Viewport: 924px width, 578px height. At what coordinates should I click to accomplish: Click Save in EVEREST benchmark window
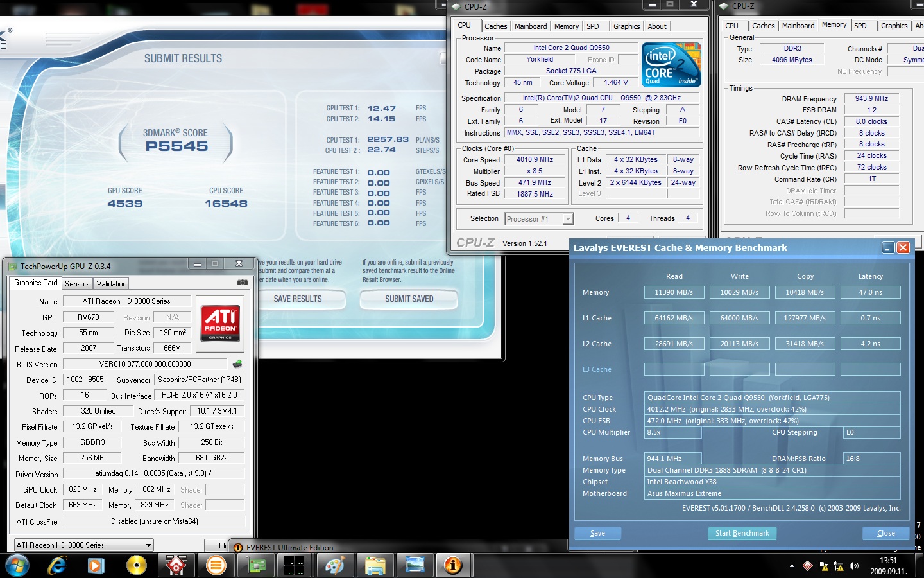pyautogui.click(x=597, y=533)
